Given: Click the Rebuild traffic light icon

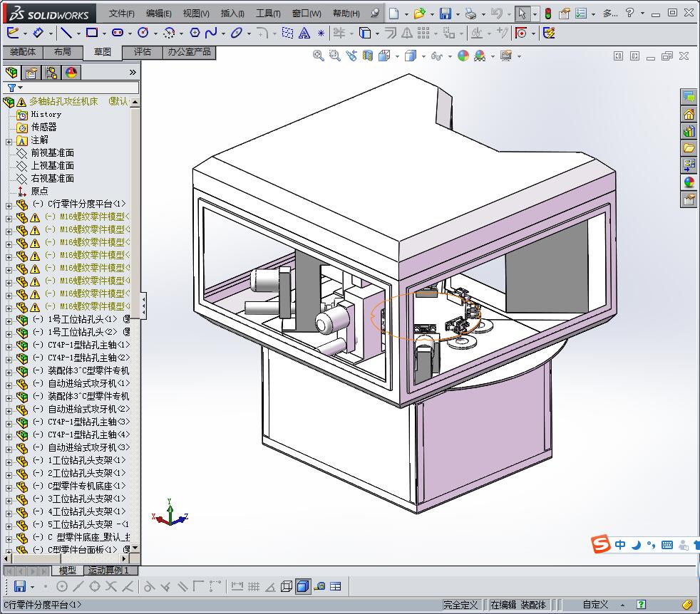Looking at the screenshot, I should [548, 14].
